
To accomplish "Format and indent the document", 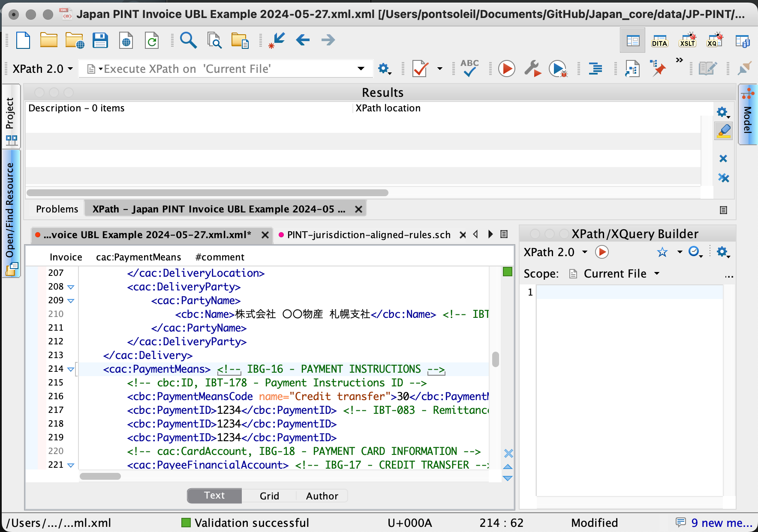I will tap(595, 69).
